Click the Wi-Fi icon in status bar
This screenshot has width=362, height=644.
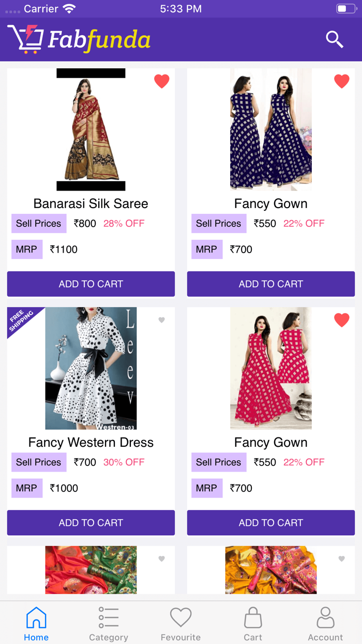70,8
